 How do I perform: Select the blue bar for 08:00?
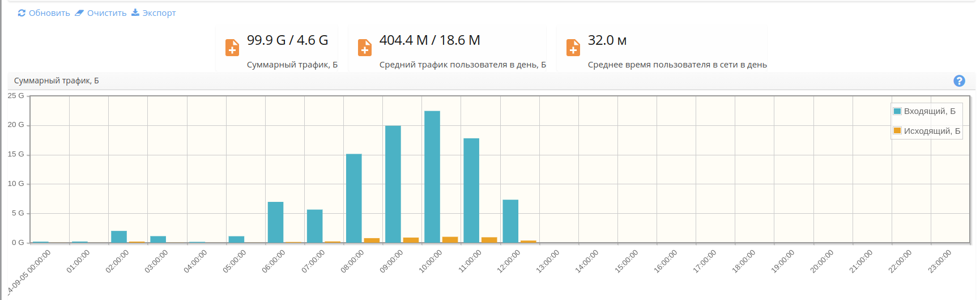pyautogui.click(x=354, y=198)
